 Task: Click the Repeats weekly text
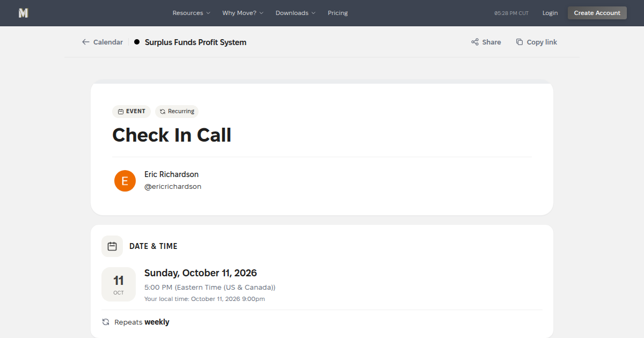pos(142,322)
